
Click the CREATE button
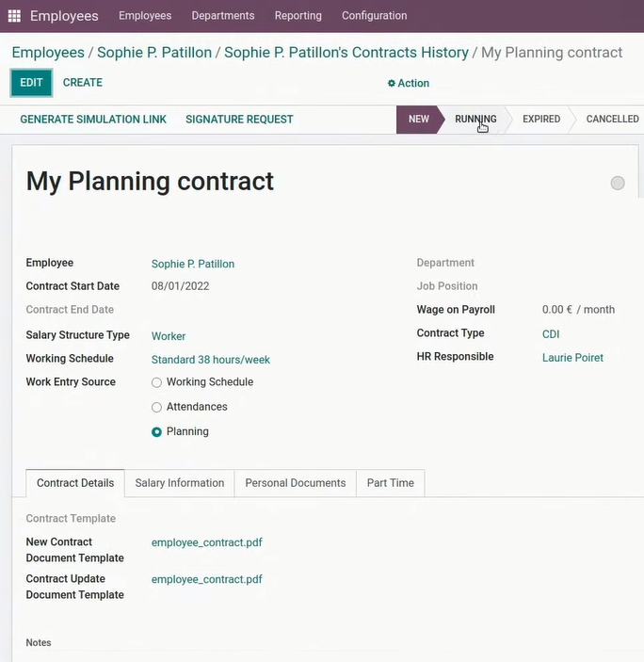pos(83,82)
